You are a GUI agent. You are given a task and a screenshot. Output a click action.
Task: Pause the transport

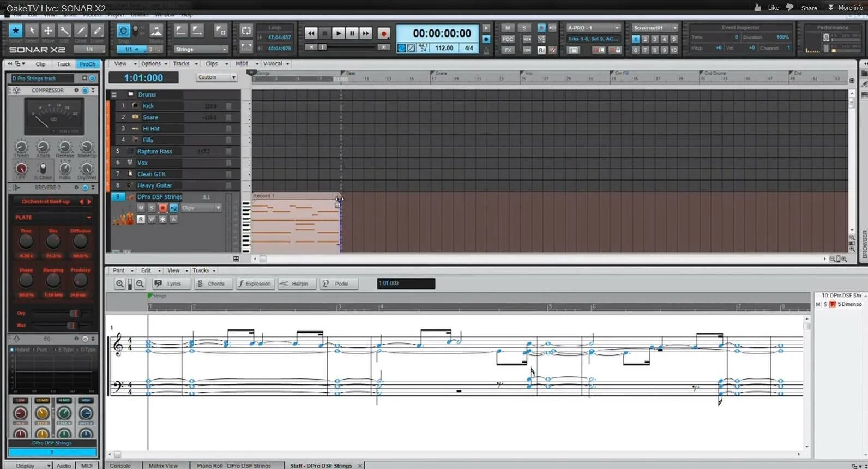(x=352, y=33)
